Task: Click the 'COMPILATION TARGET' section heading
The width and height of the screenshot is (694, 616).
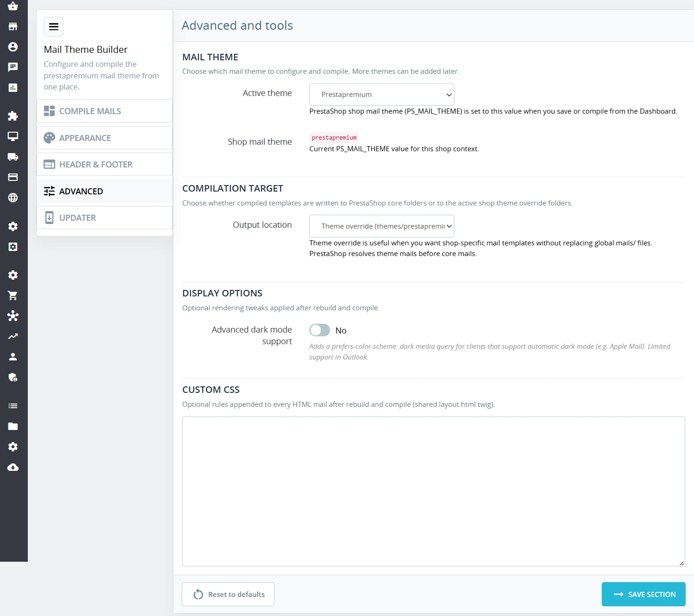Action: (233, 188)
